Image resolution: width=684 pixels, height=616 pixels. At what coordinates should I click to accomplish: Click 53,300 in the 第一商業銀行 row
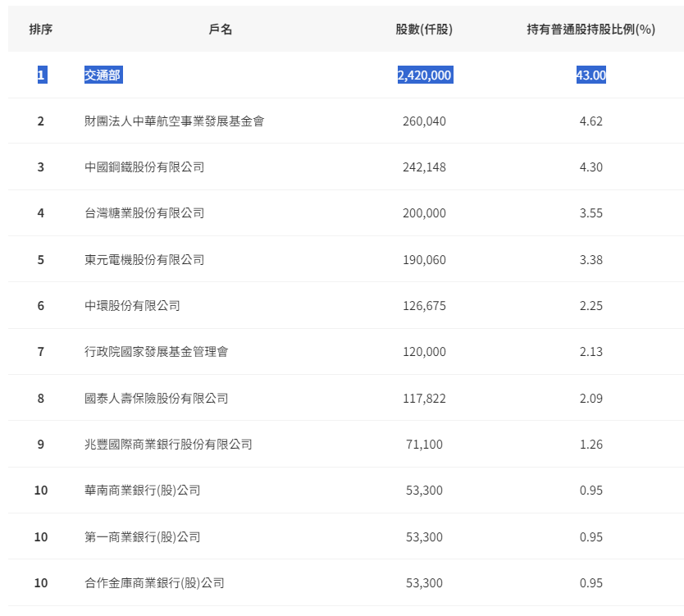click(424, 537)
